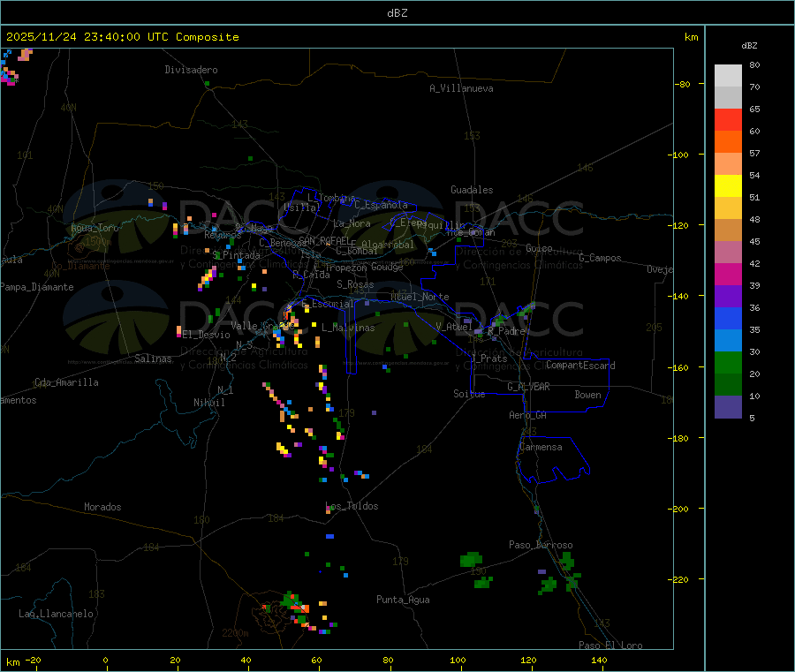
Task: Click the -200 km vertical axis tick
Action: 680,509
